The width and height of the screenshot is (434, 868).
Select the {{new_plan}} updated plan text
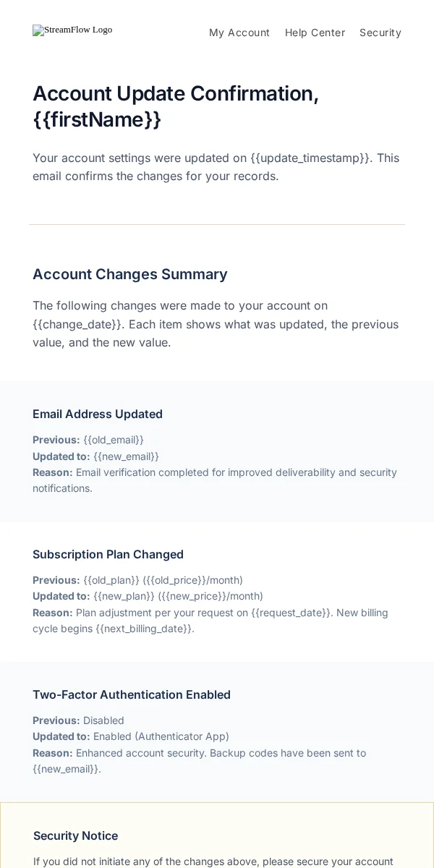[124, 596]
